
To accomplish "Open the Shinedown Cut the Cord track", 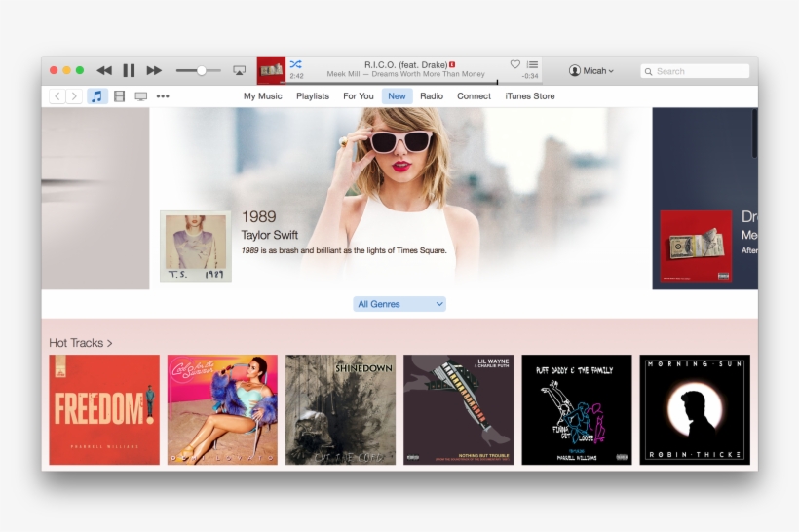I will click(x=340, y=409).
